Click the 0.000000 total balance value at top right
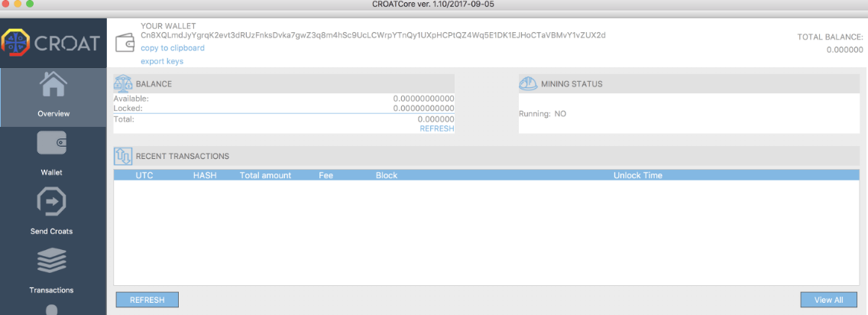The height and width of the screenshot is (315, 868). 845,50
